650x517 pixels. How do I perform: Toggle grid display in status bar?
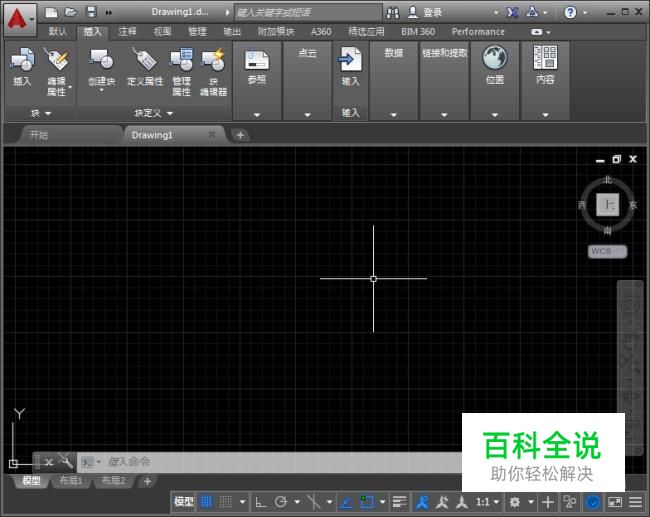point(207,501)
